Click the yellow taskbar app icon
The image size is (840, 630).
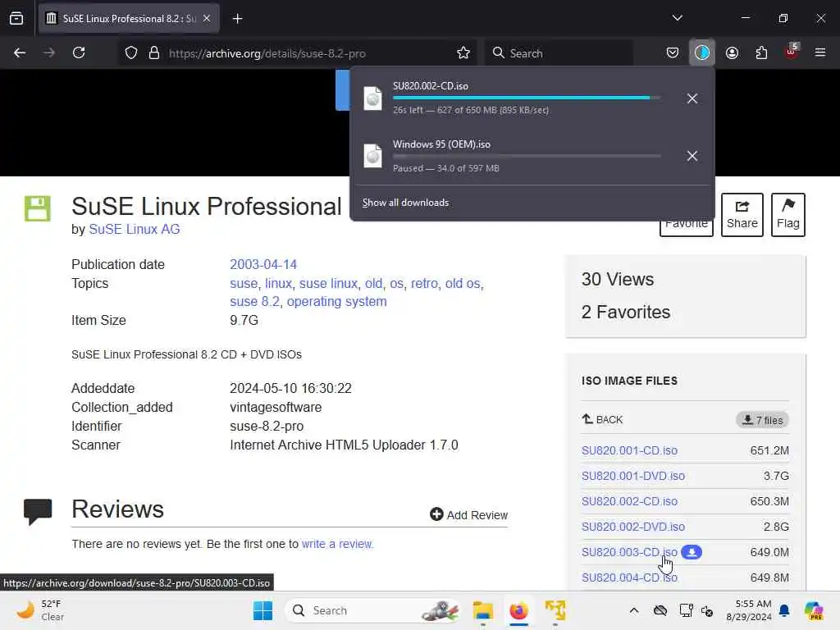(555, 610)
